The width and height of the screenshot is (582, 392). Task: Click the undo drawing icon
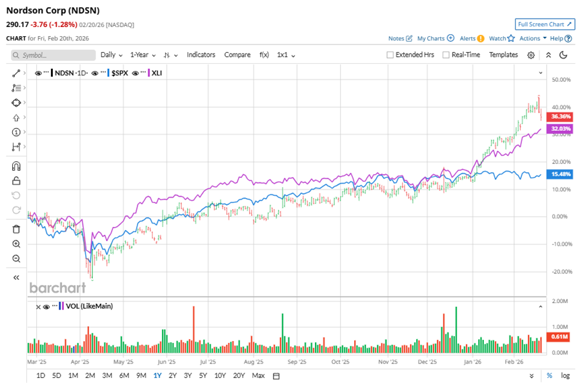coord(15,195)
